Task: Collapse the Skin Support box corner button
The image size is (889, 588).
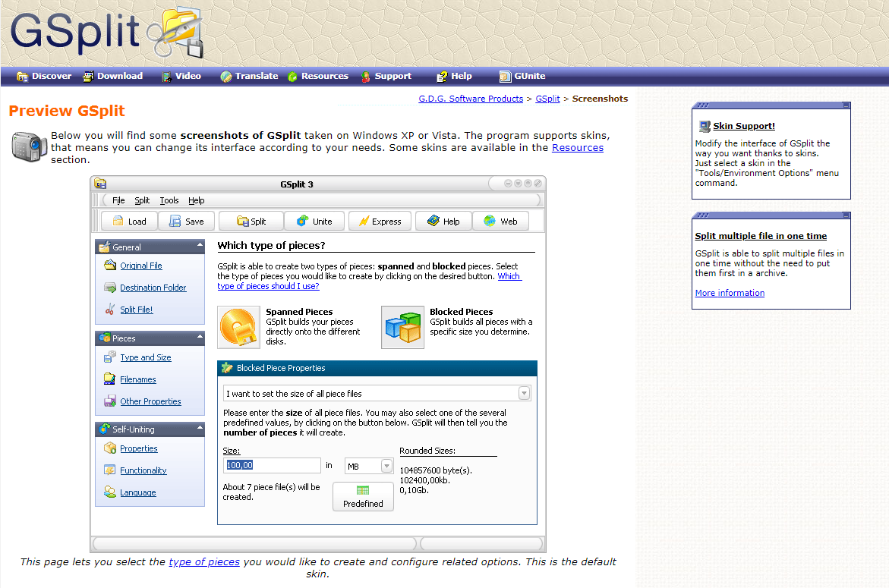Action: [846, 105]
